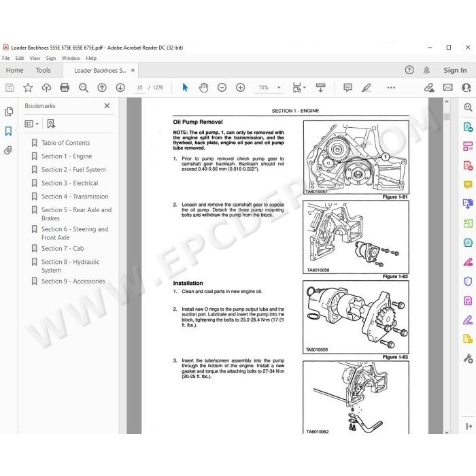Open the find text magnifier
476x476 pixels.
coord(84,88)
